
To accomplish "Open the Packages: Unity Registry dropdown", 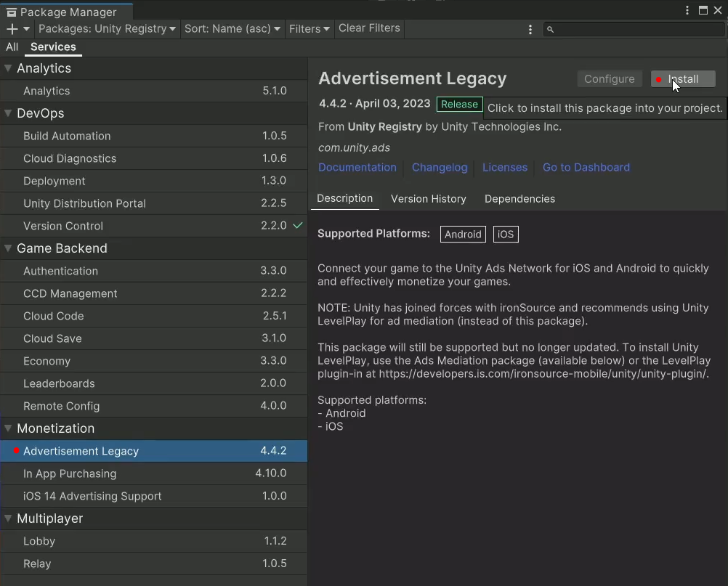I will click(107, 29).
